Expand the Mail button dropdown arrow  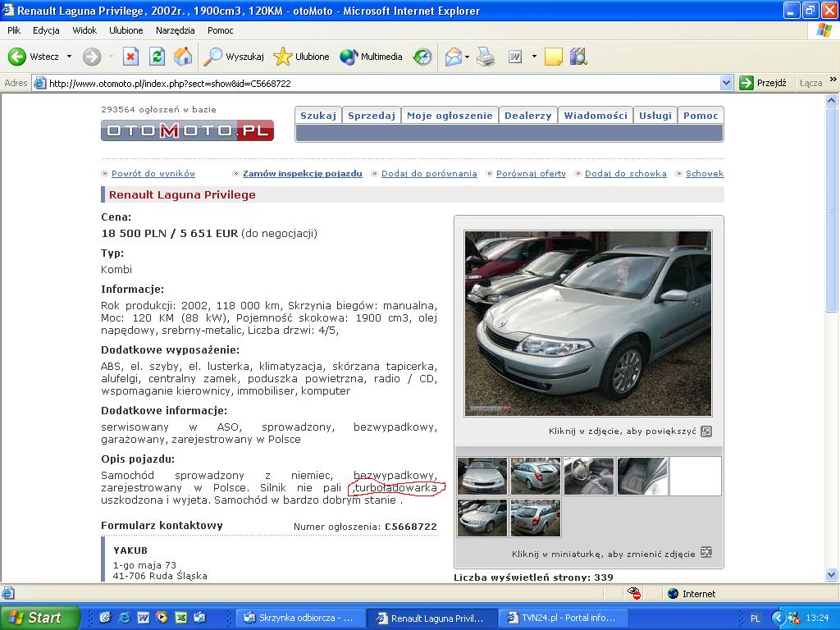pyautogui.click(x=467, y=57)
